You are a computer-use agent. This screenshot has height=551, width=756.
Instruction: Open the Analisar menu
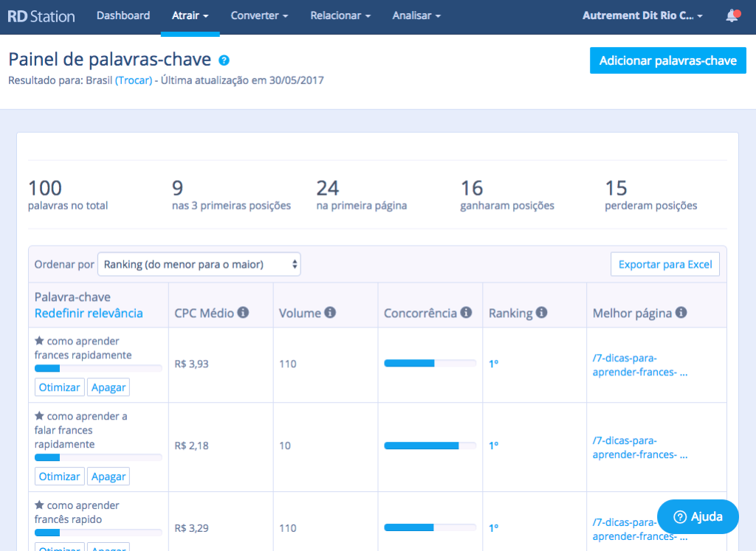pos(416,15)
